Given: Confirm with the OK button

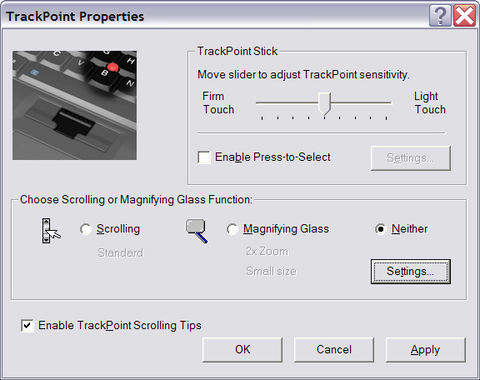Looking at the screenshot, I should click(x=242, y=349).
